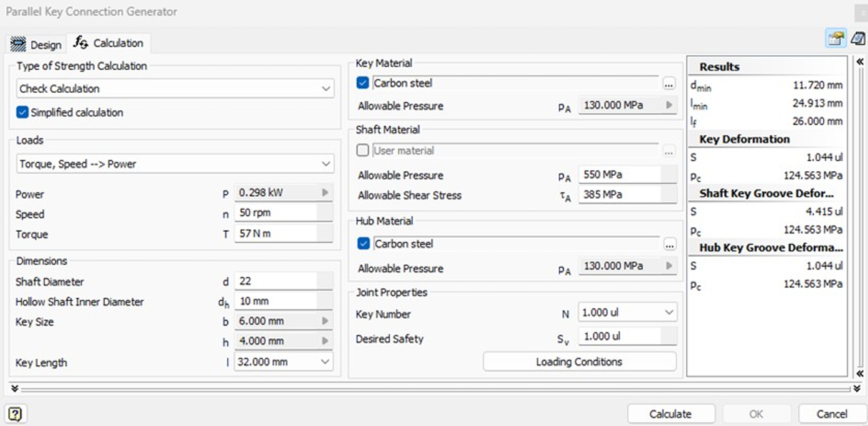Uncheck the Key Material Carbon steel checkbox

click(364, 83)
